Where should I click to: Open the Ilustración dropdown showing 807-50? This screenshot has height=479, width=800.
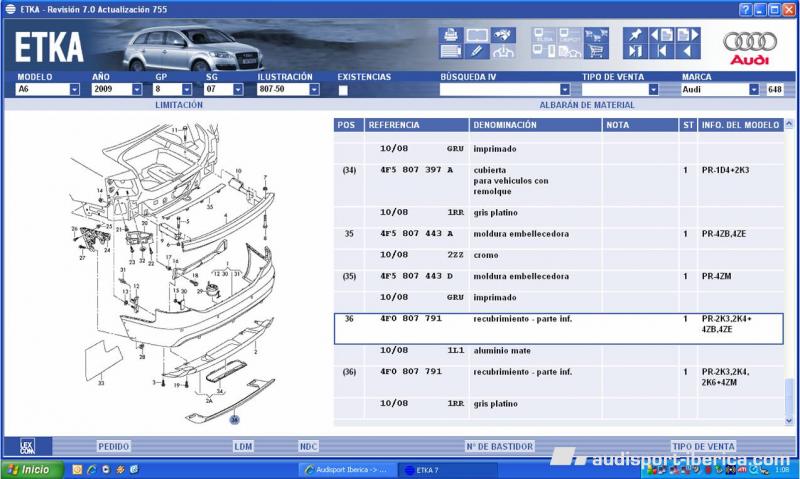[x=314, y=89]
